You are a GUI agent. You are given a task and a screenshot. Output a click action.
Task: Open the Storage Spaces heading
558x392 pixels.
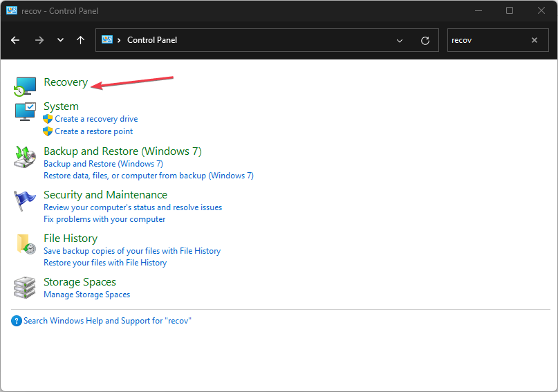pyautogui.click(x=80, y=281)
